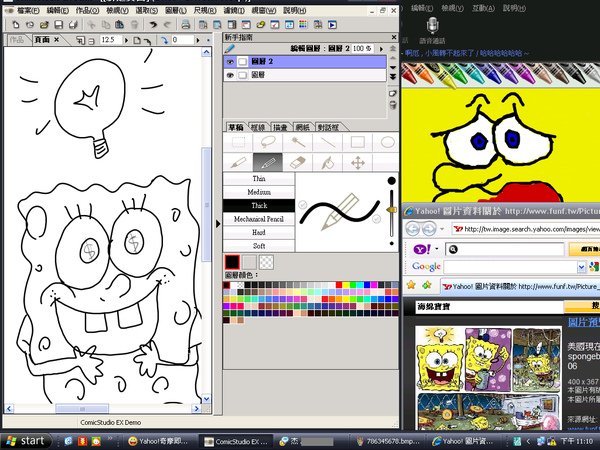The width and height of the screenshot is (600, 450).
Task: Select the Pen tool
Action: tap(238, 163)
